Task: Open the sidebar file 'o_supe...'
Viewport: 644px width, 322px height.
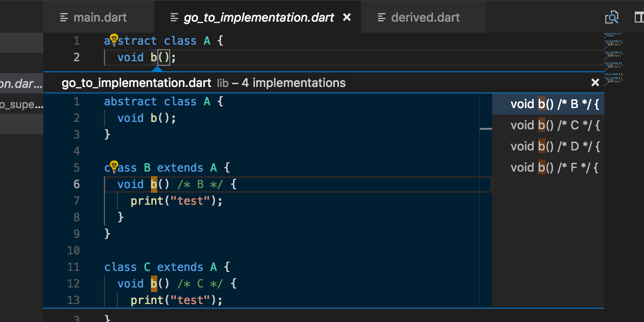Action: pos(21,105)
